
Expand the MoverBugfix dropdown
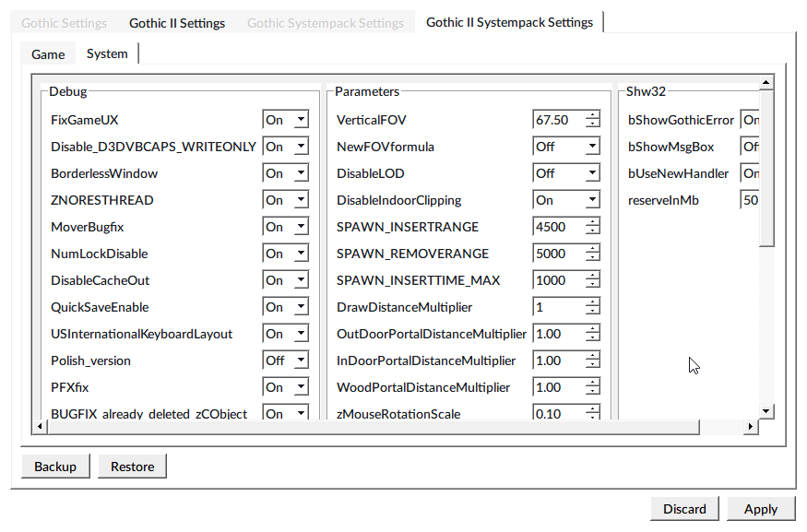pyautogui.click(x=286, y=227)
